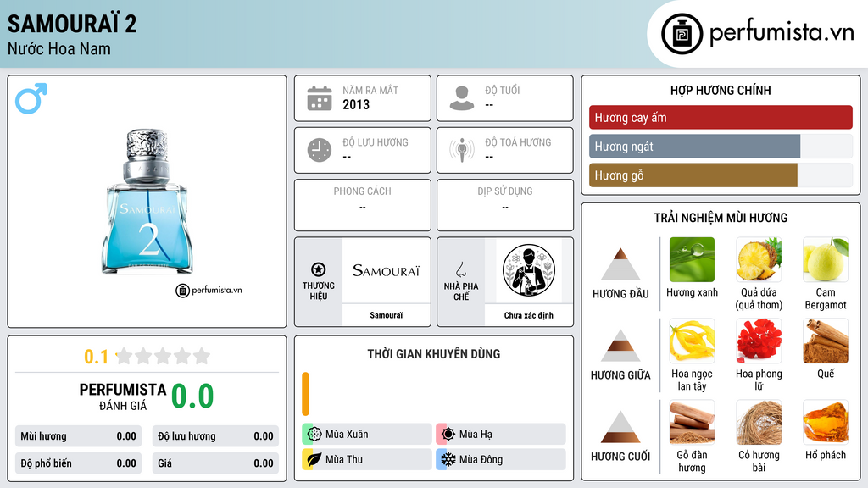The height and width of the screenshot is (488, 868).
Task: Click the perfumista.vn perfume bottle logo icon
Action: click(682, 34)
